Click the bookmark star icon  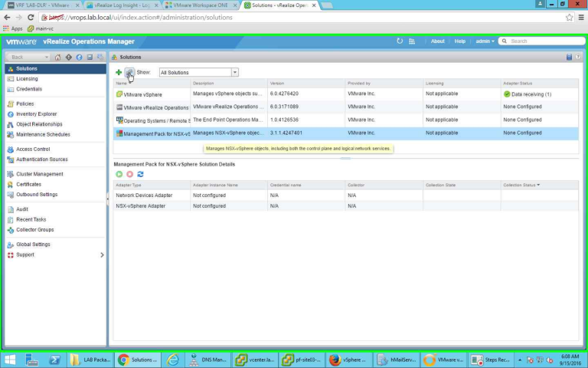click(570, 18)
